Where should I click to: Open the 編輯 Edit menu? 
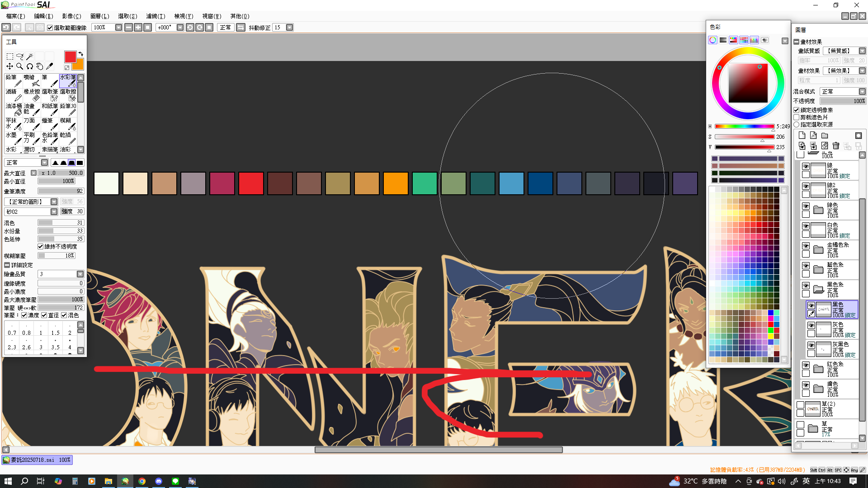(x=43, y=16)
